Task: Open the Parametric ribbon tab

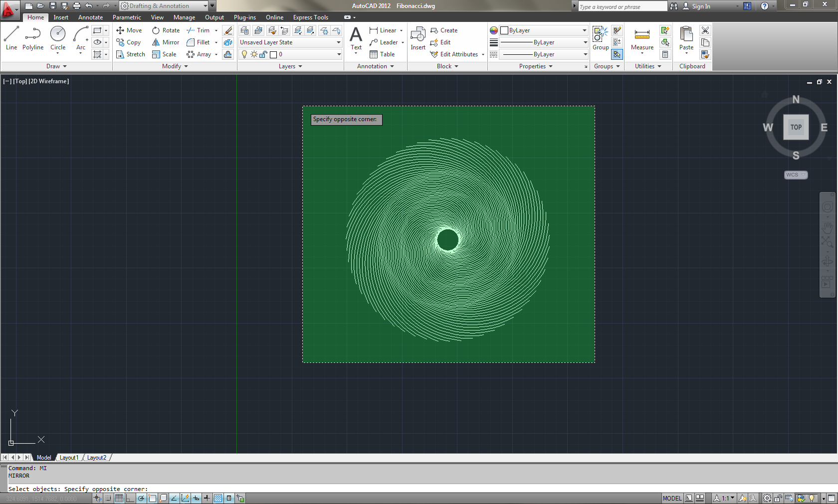Action: coord(127,17)
